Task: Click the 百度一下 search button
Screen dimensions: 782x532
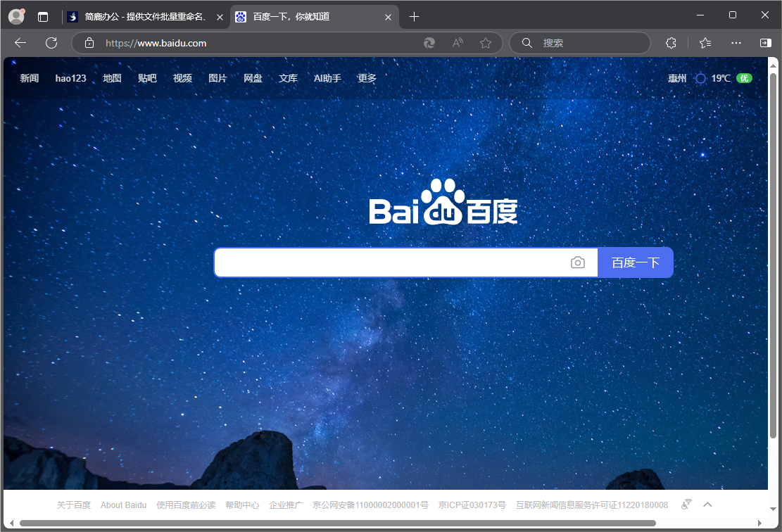Action: tap(636, 262)
